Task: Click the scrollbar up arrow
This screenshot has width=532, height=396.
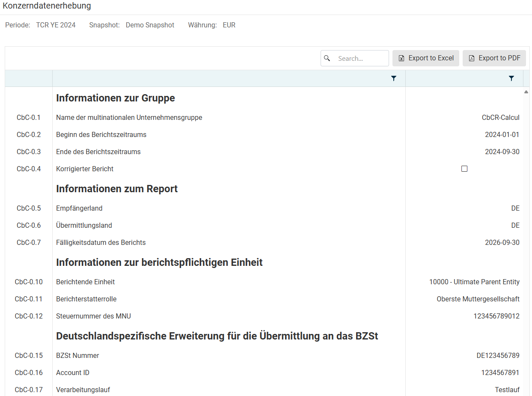Action: point(526,92)
